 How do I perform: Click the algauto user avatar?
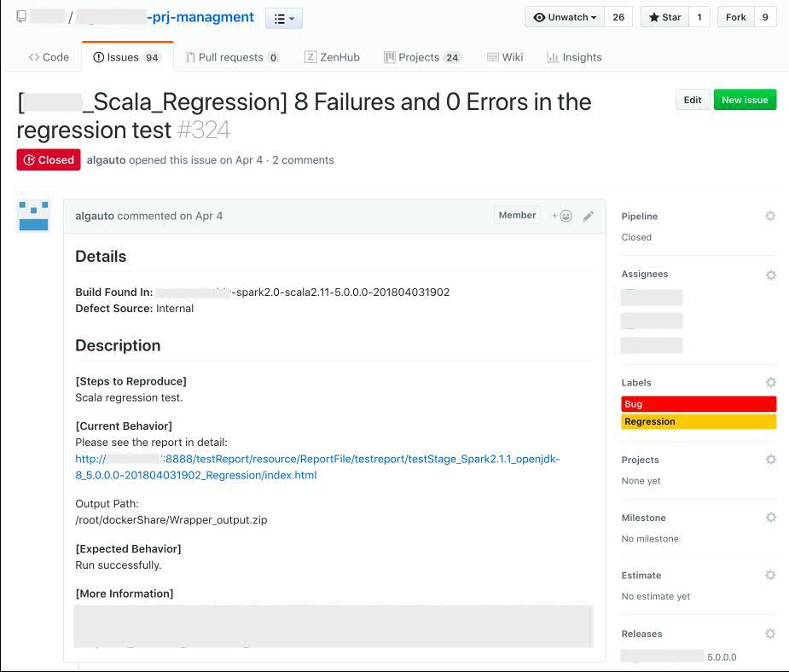[x=34, y=216]
